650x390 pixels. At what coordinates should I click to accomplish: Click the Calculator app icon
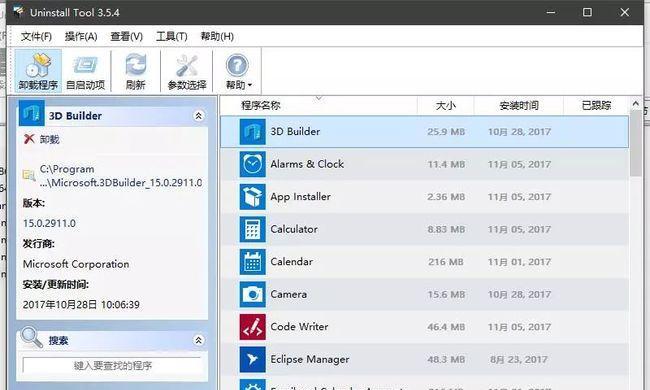click(x=252, y=229)
